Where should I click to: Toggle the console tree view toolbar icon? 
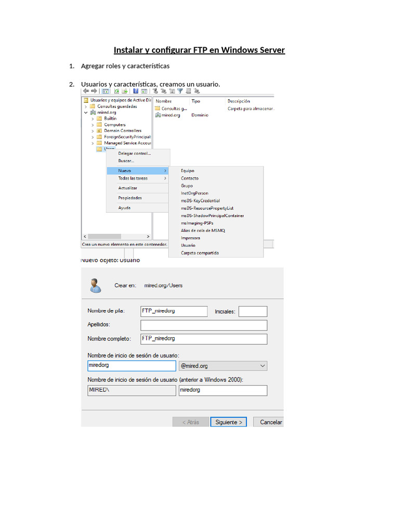click(x=105, y=91)
